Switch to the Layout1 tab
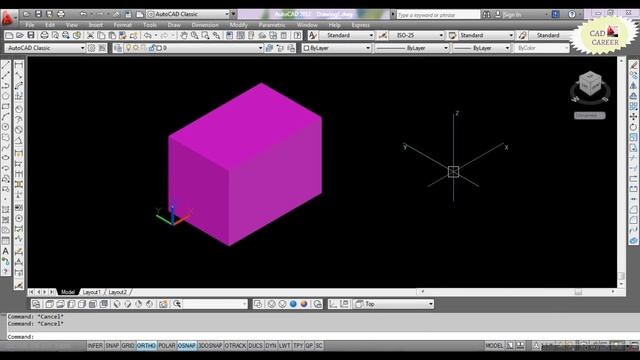The image size is (640, 360). tap(91, 292)
